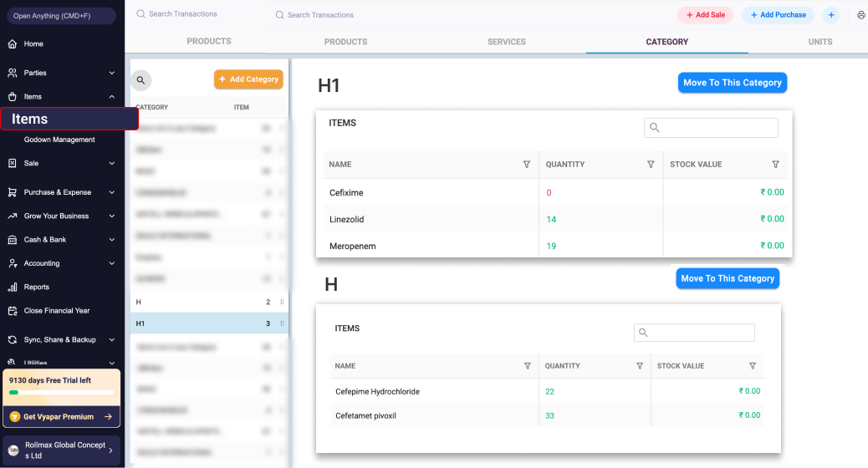Click the category list search magnifier button

pos(140,80)
